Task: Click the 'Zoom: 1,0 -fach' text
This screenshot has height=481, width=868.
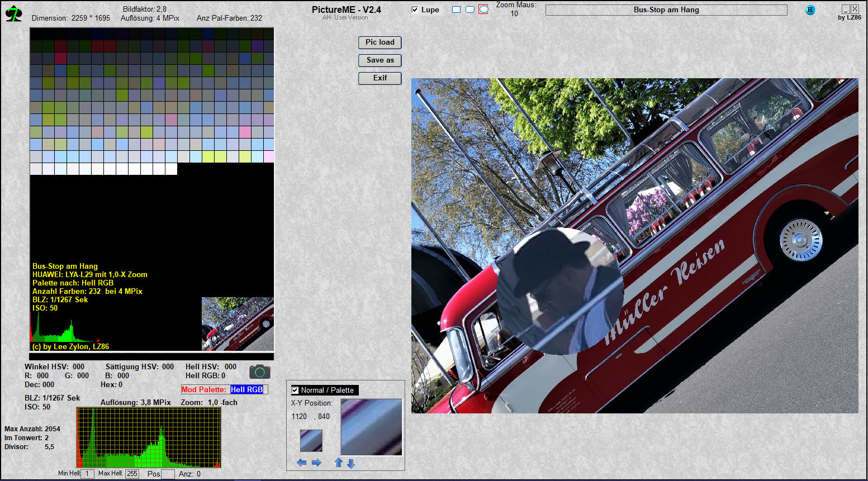Action: pos(209,402)
